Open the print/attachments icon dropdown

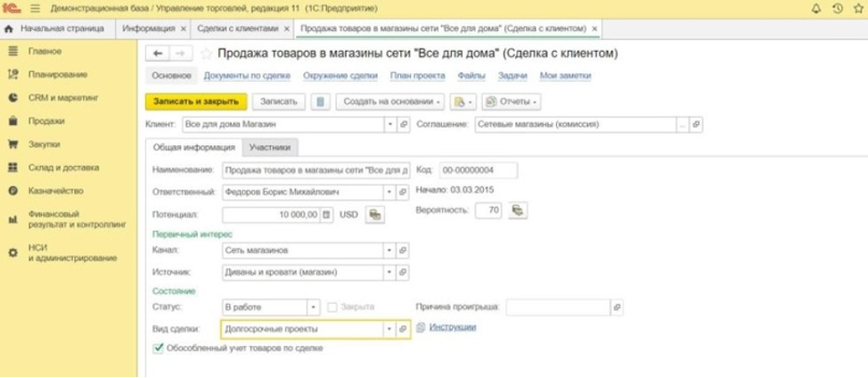click(x=463, y=102)
